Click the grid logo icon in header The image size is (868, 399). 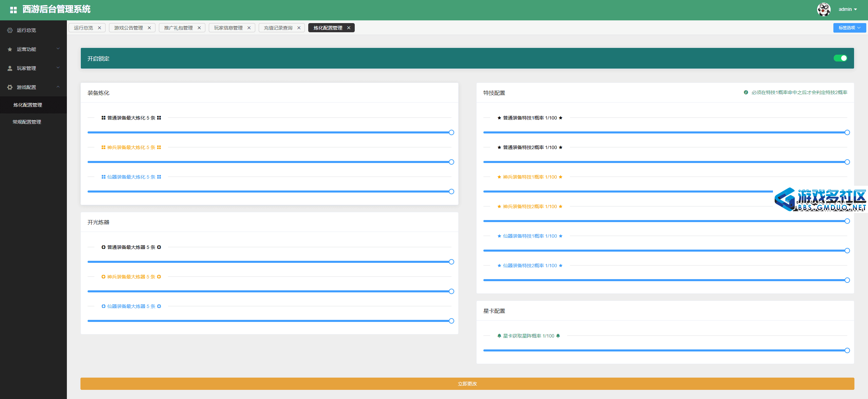click(14, 10)
